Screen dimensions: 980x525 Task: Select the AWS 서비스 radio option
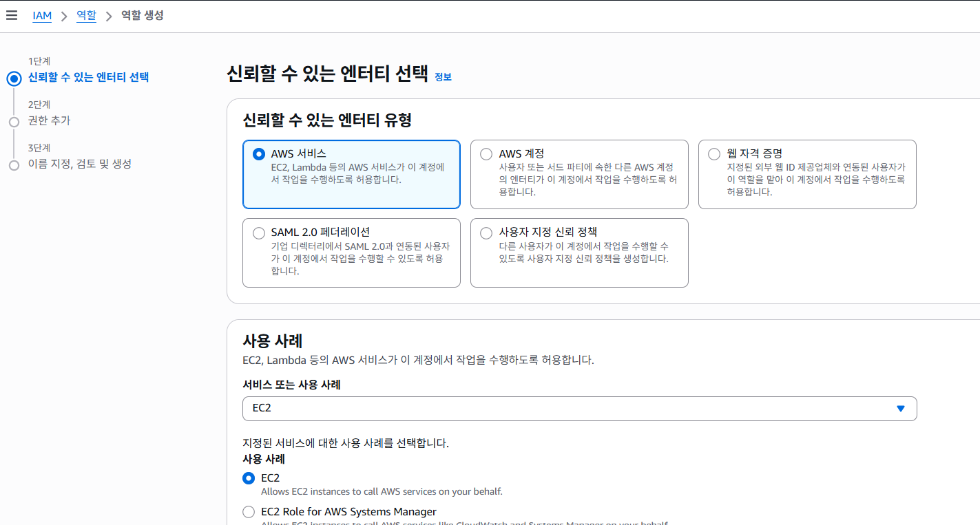click(259, 154)
